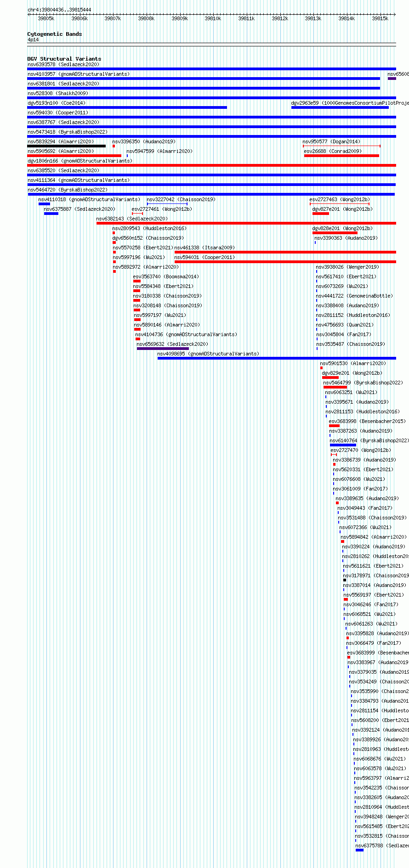The width and height of the screenshot is (409, 868).
Task: Open nsv5892972 (Almarri2020) label
Action: point(146,267)
